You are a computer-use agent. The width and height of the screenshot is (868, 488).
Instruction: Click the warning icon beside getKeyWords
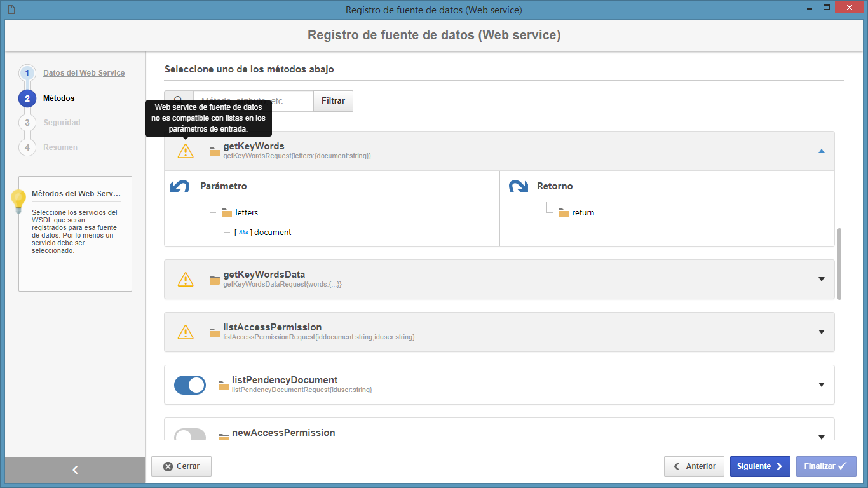[x=185, y=151]
